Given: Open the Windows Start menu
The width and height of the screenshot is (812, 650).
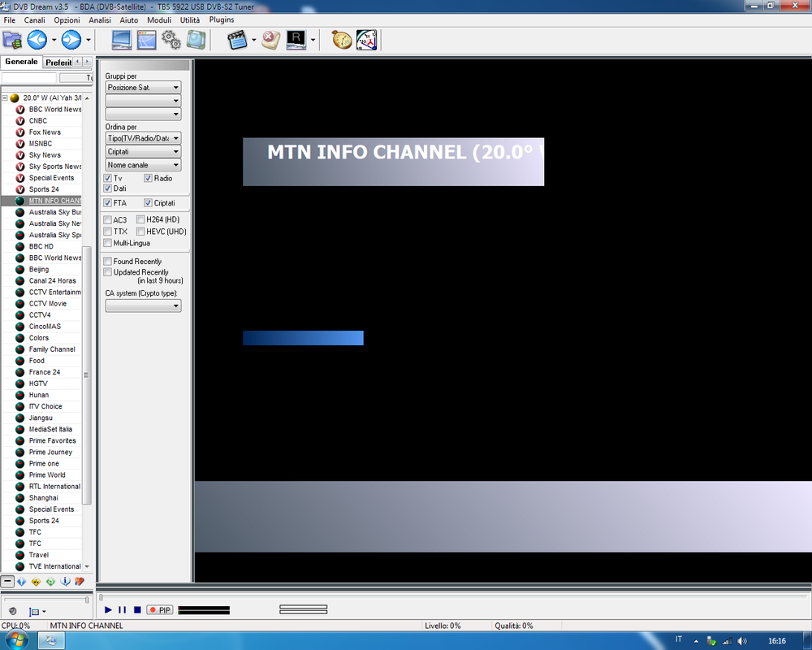Looking at the screenshot, I should click(16, 640).
